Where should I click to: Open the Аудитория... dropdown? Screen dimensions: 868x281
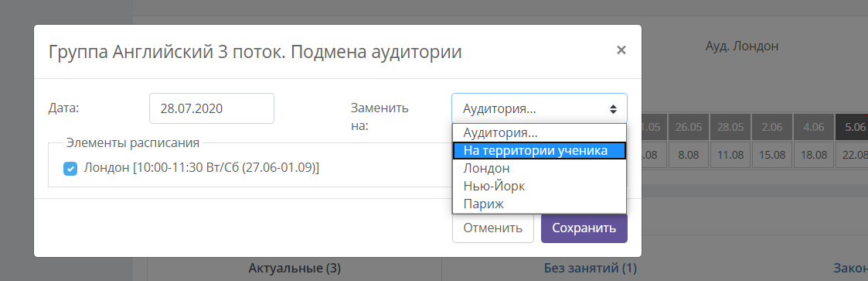tap(540, 108)
